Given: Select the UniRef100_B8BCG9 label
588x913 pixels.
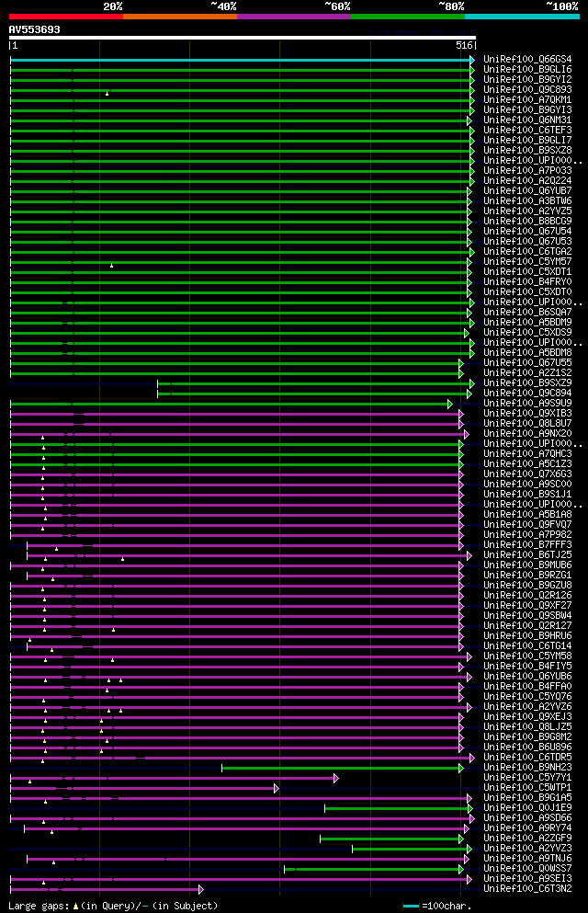Looking at the screenshot, I should [527, 222].
